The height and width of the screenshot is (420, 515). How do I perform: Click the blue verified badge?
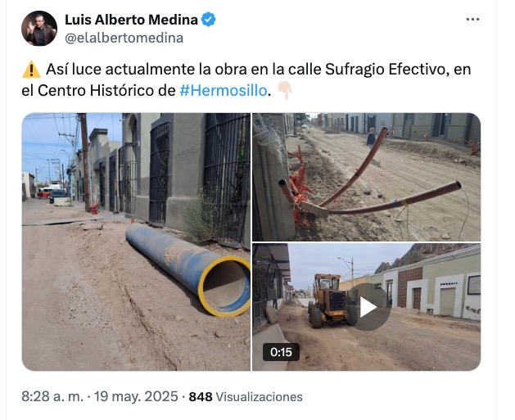pyautogui.click(x=208, y=20)
